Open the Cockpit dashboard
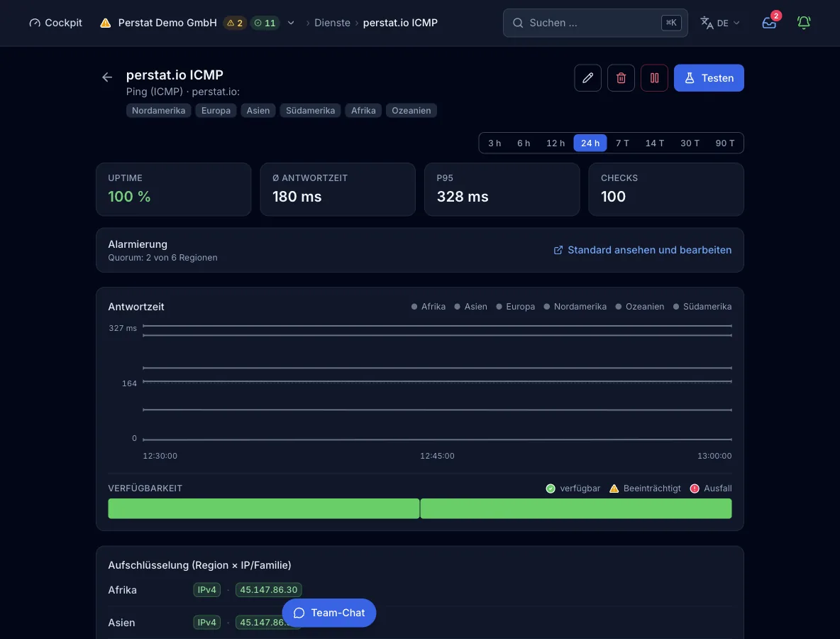Image resolution: width=840 pixels, height=639 pixels. point(56,23)
